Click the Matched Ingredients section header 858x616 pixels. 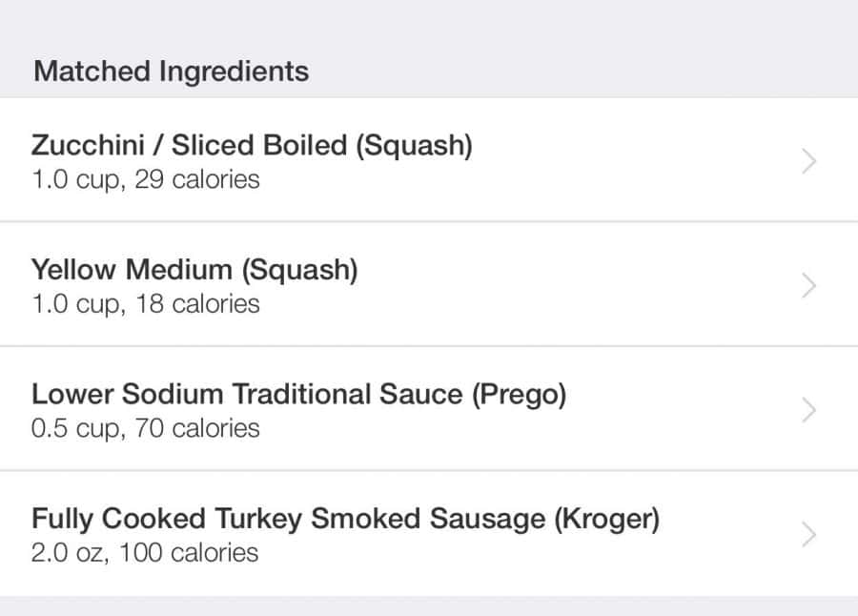point(172,72)
